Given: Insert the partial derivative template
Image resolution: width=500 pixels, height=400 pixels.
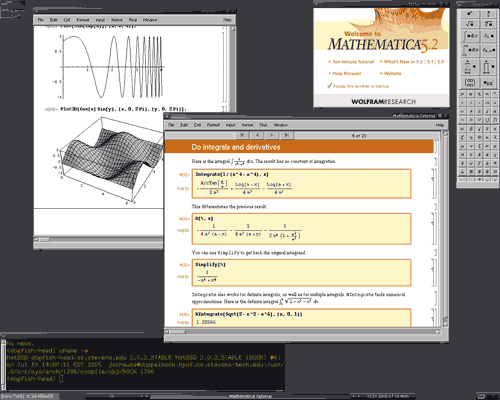Looking at the screenshot, I should click(x=488, y=36).
